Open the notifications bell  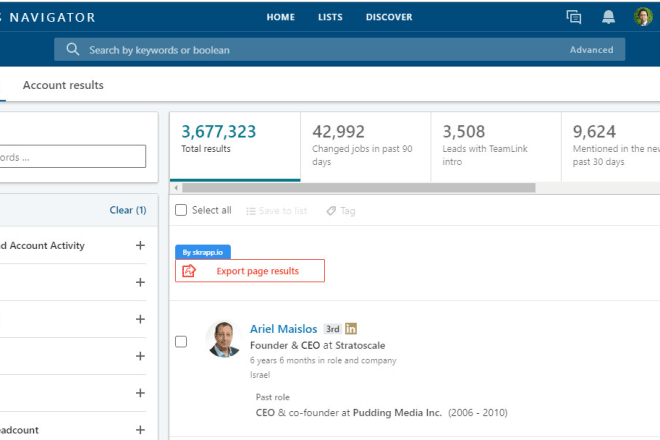608,17
